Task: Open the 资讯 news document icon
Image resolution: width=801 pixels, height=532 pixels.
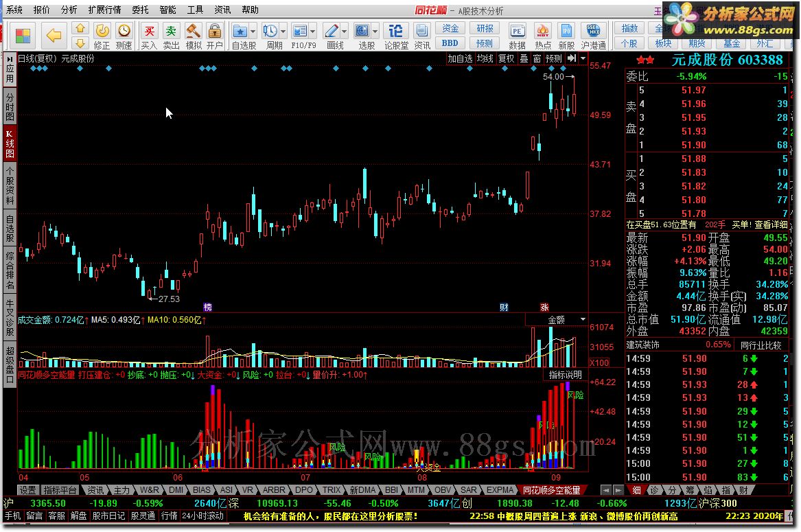Action: click(x=422, y=36)
